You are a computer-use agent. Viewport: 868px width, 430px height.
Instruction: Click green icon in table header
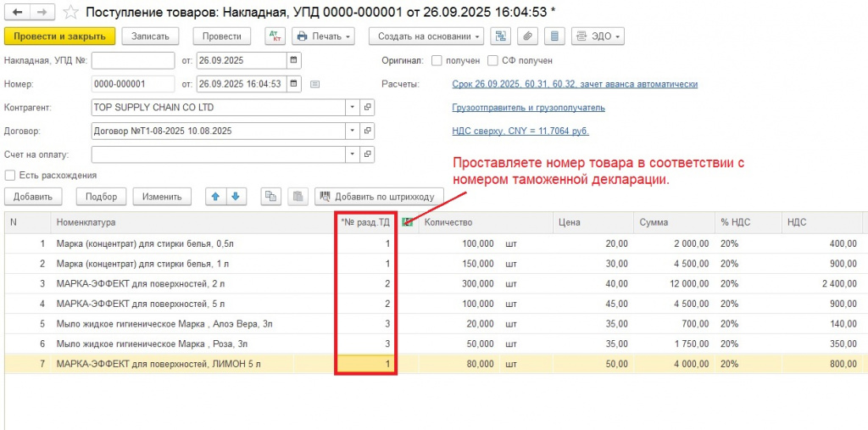click(408, 222)
